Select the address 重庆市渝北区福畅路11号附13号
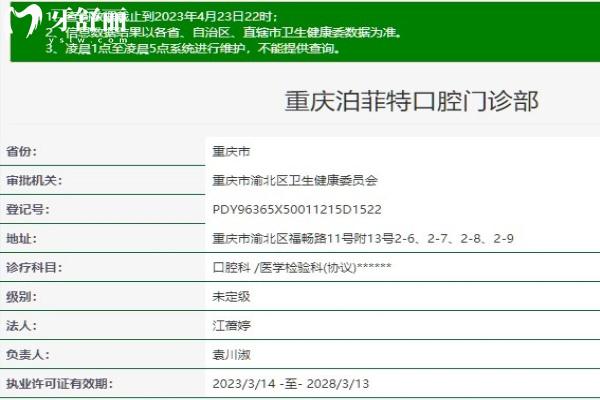The image size is (600, 400). click(x=303, y=238)
